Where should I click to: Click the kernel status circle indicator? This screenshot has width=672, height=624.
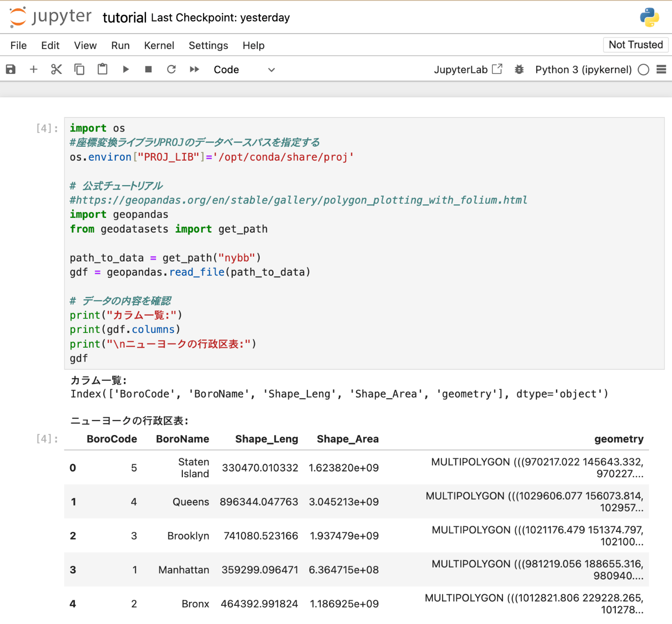coord(644,70)
